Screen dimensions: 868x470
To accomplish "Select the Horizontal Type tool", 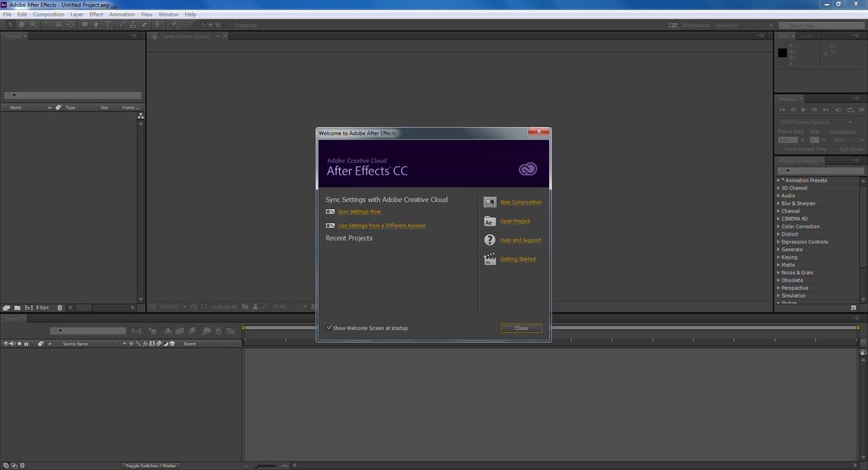I will 108,25.
